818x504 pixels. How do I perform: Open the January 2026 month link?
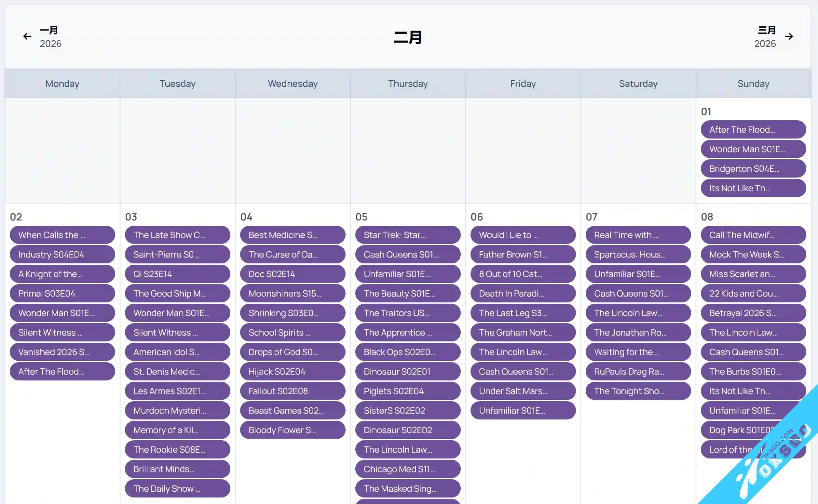pyautogui.click(x=50, y=36)
